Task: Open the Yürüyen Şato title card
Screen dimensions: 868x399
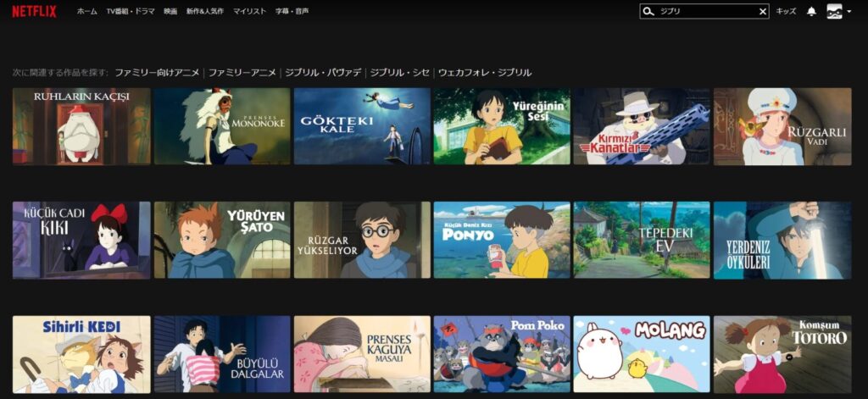Action: (x=222, y=241)
